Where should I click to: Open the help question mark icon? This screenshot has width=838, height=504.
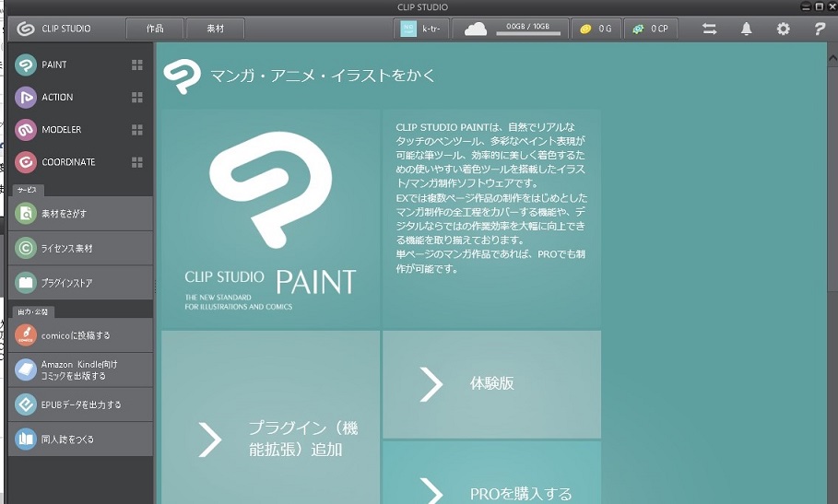(820, 29)
